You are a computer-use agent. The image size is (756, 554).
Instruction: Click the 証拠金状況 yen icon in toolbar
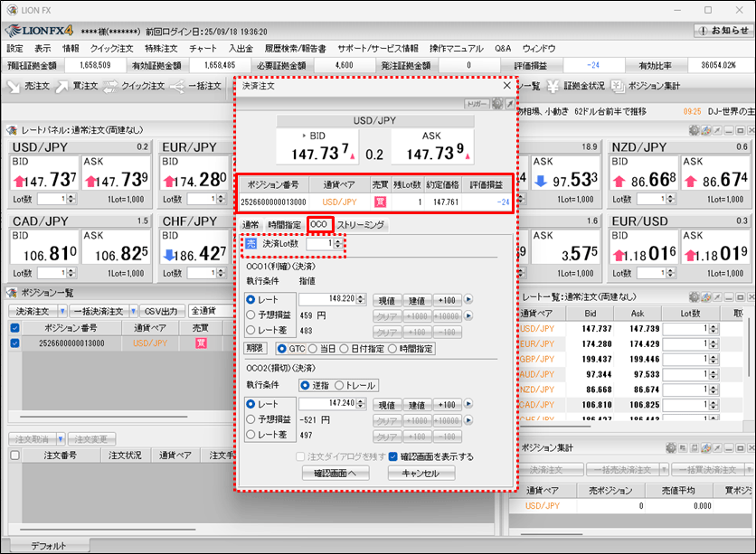coord(551,86)
